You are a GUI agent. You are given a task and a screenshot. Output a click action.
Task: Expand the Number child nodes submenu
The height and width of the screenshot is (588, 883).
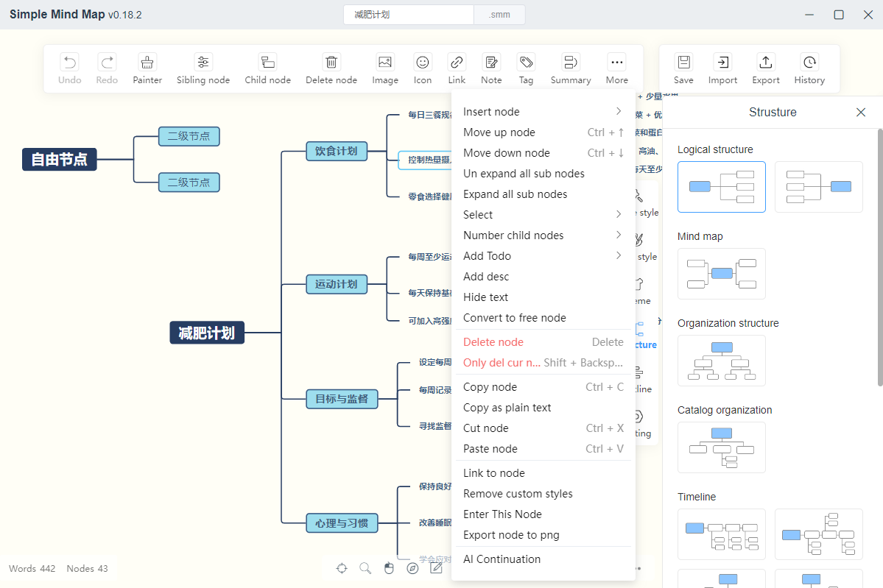pyautogui.click(x=543, y=235)
